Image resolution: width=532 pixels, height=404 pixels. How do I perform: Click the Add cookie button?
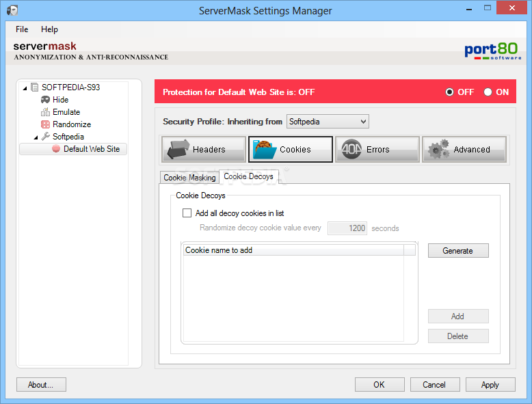[458, 316]
